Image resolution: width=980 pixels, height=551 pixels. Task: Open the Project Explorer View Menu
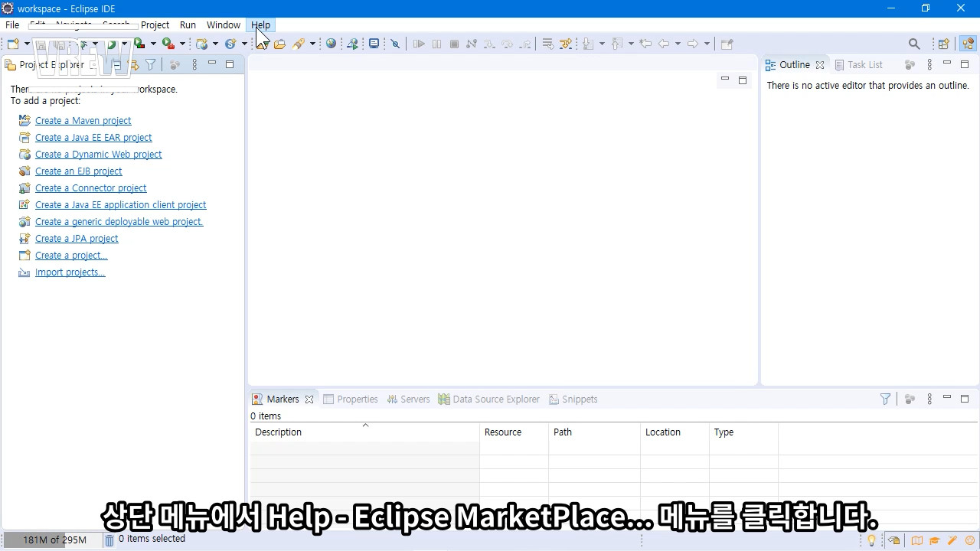tap(194, 65)
